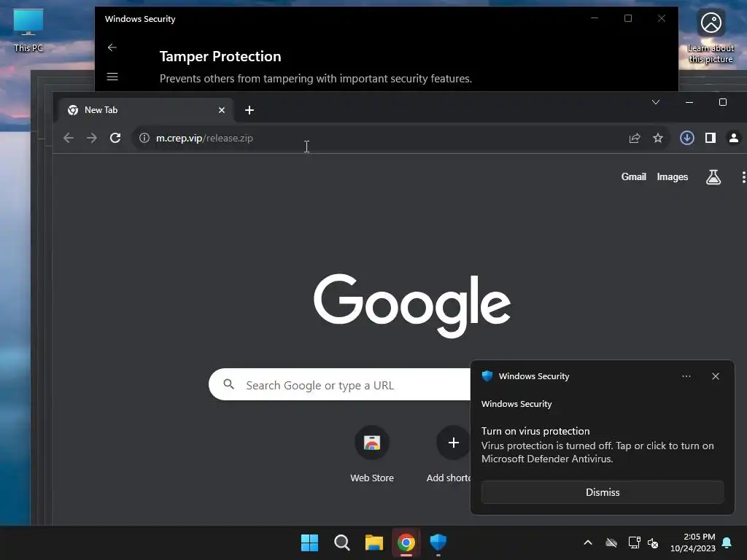Click the address bar showing m.crep.vip/release.zip
747x560 pixels.
coord(381,138)
